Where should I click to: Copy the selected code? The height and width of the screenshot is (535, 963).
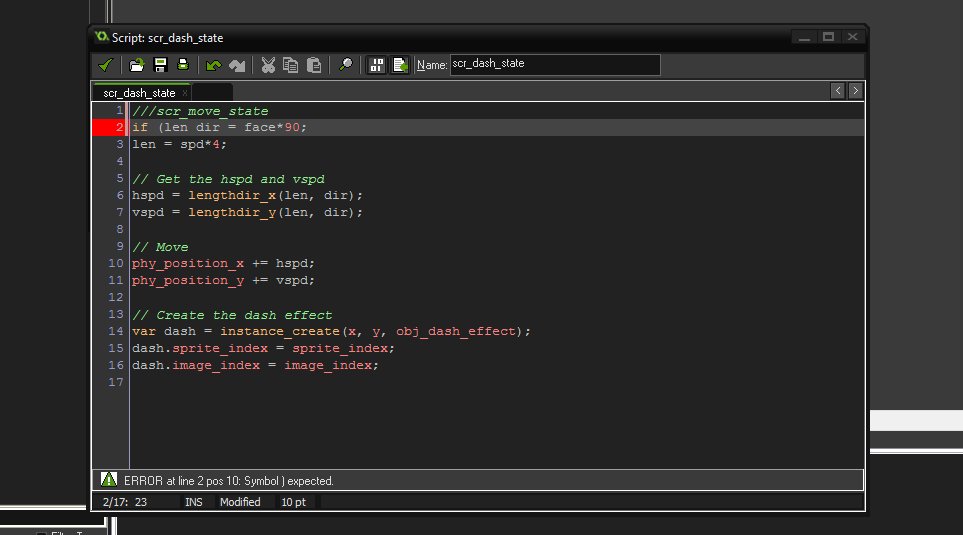[x=290, y=64]
